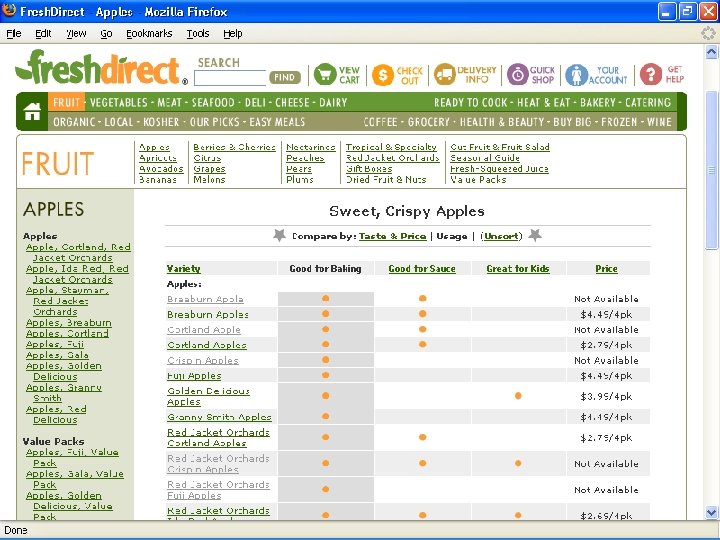Click the Get Help question mark icon
The height and width of the screenshot is (540, 720).
click(650, 74)
